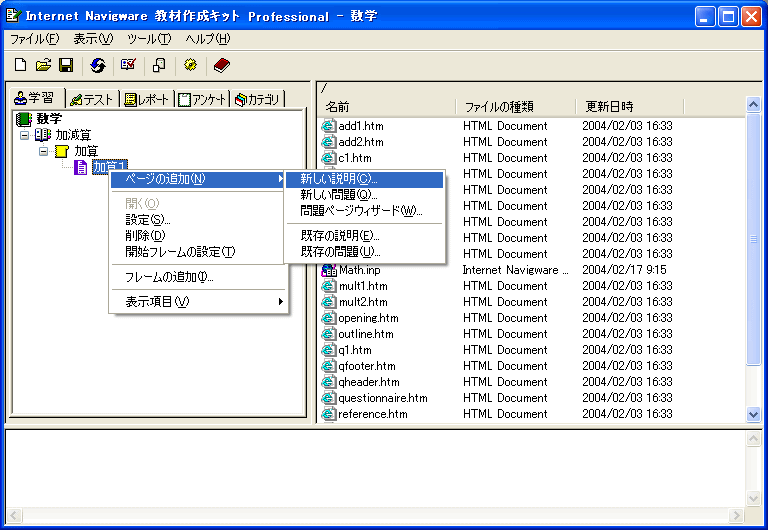
Task: Collapse the 加算 tree node
Action: click(x=43, y=151)
